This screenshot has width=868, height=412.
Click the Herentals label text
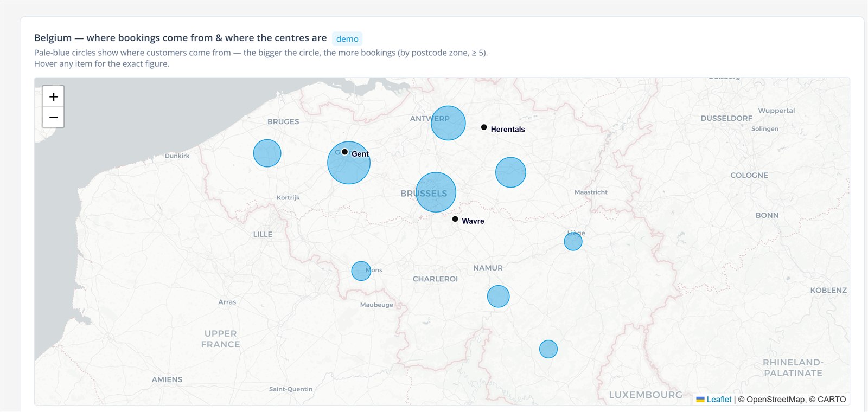click(508, 129)
